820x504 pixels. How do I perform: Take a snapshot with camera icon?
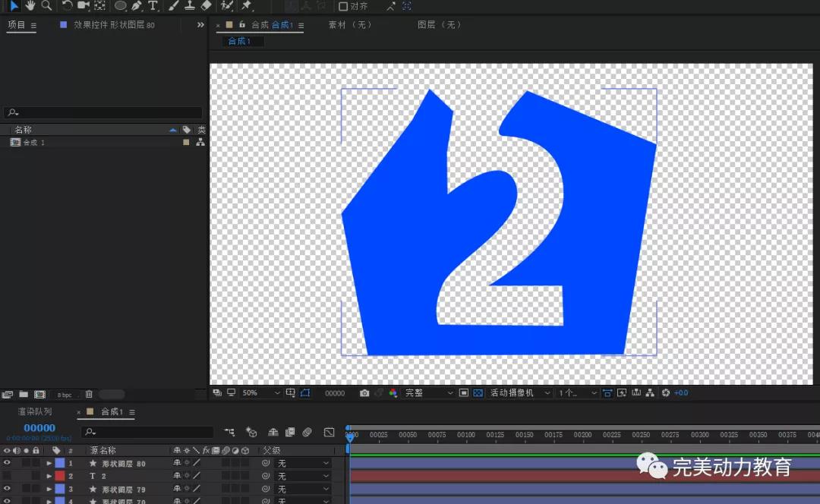pos(364,393)
